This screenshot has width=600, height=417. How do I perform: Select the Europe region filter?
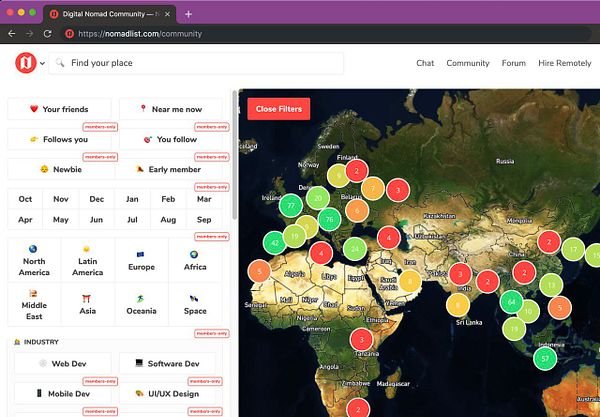coord(142,260)
